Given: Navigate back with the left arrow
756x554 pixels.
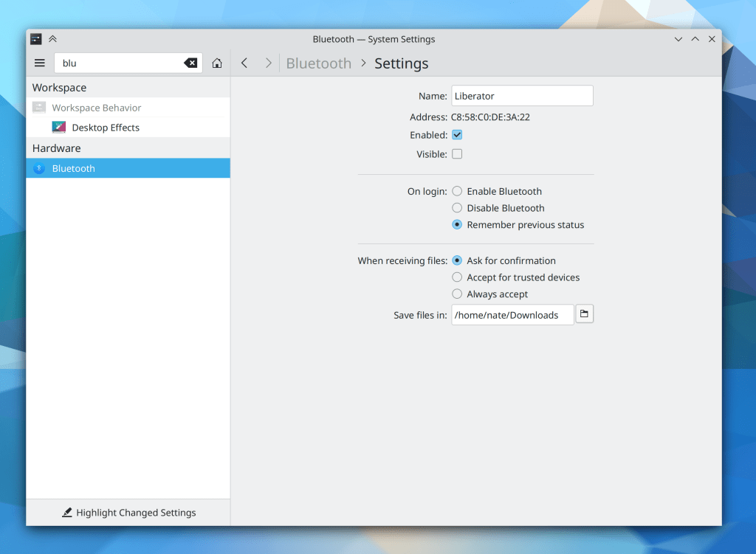Looking at the screenshot, I should click(244, 63).
